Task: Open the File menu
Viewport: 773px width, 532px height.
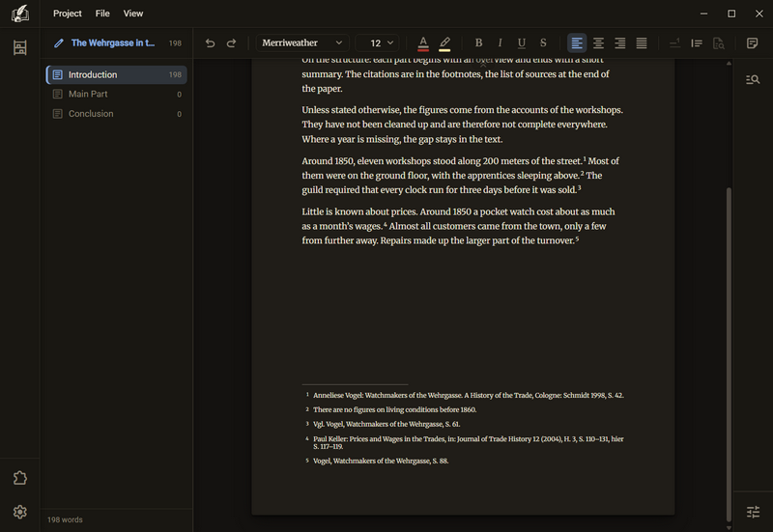Action: pyautogui.click(x=102, y=14)
